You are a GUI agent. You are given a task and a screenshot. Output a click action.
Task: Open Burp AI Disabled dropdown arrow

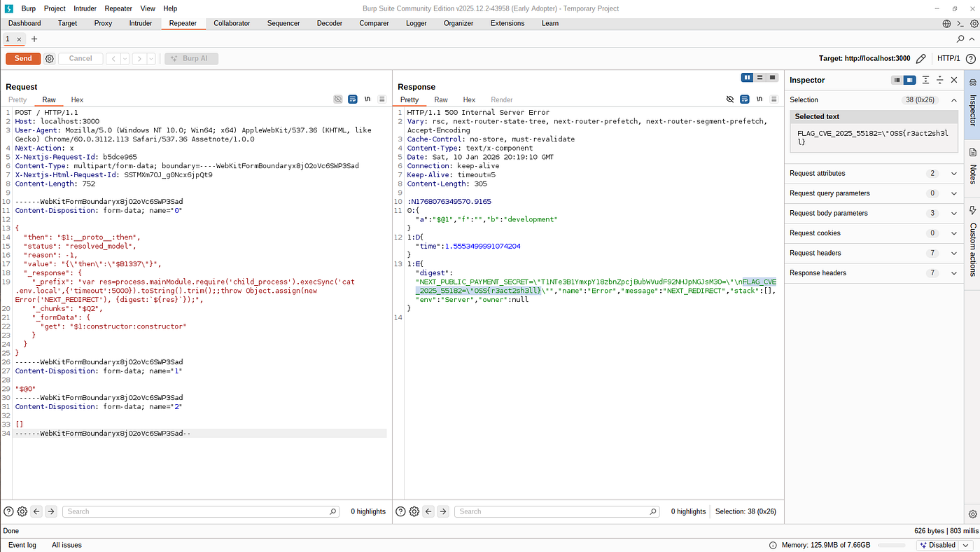pyautogui.click(x=966, y=545)
